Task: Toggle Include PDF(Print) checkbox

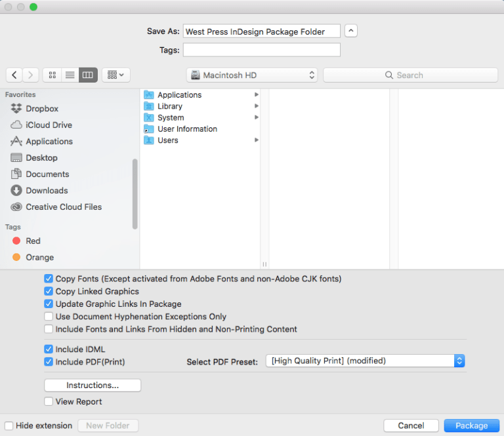Action: tap(49, 362)
